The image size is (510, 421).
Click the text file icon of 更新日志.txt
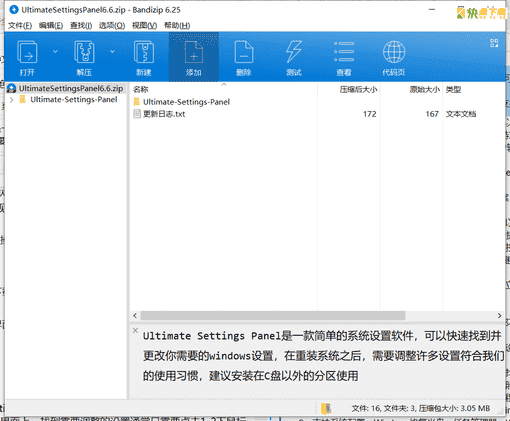(137, 114)
